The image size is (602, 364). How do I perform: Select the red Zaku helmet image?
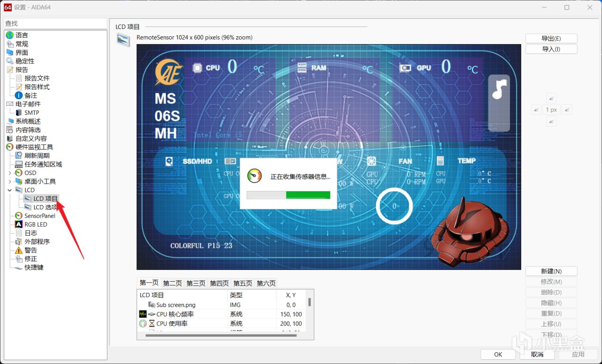[470, 233]
